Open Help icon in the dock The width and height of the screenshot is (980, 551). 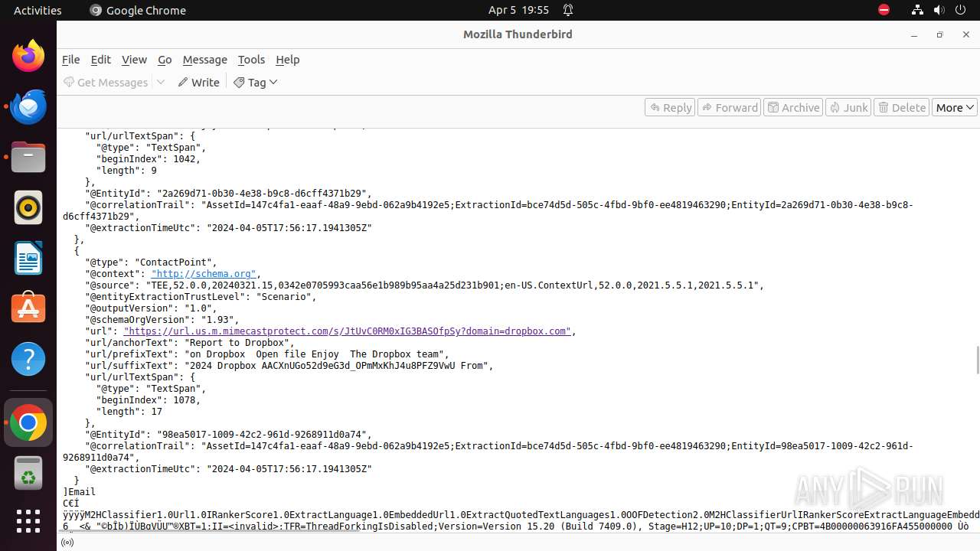click(x=28, y=358)
